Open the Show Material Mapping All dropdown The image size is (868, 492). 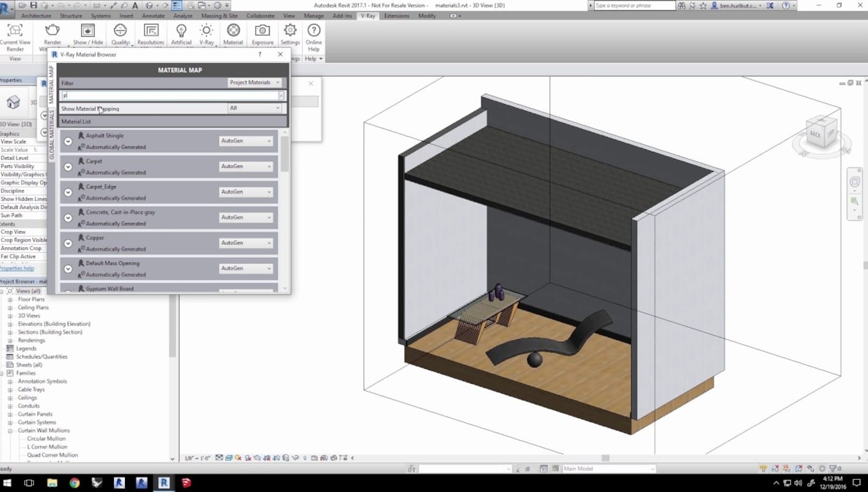255,108
